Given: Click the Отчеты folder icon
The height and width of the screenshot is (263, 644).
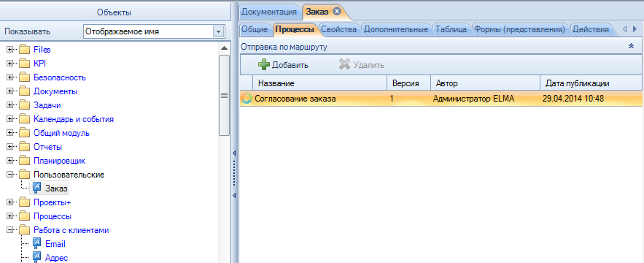Looking at the screenshot, I should [25, 147].
